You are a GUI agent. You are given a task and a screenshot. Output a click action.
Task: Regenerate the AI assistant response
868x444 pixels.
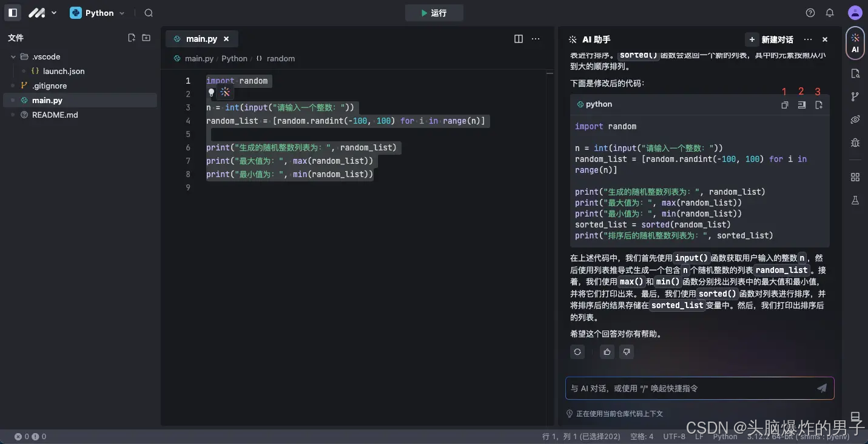click(577, 352)
